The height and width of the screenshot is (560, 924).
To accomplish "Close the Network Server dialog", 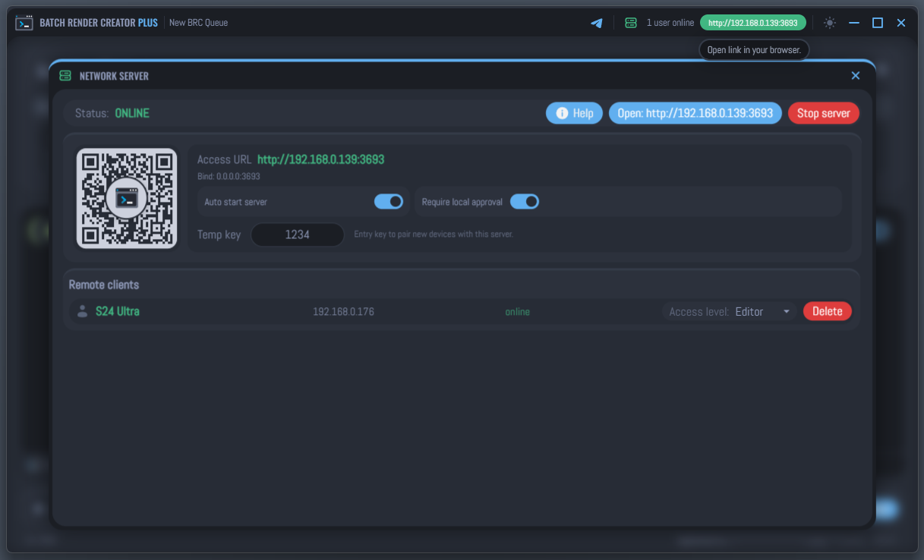I will 856,76.
